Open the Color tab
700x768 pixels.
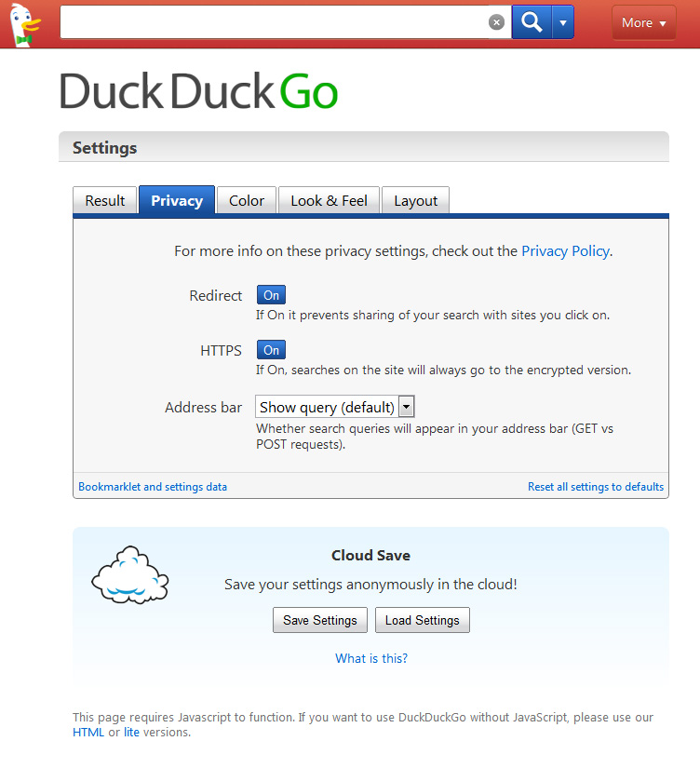point(247,200)
